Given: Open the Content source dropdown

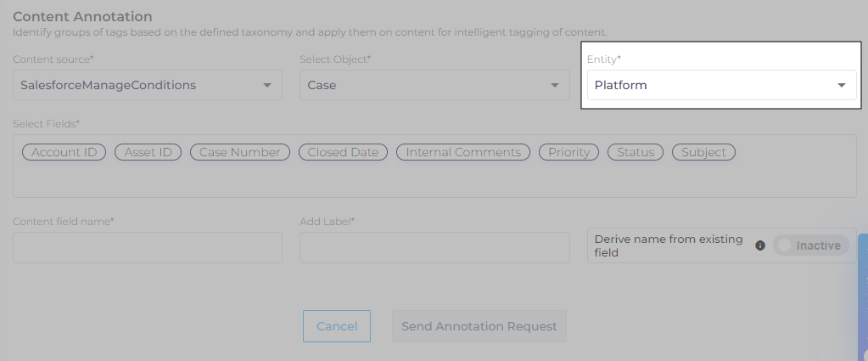Looking at the screenshot, I should (x=147, y=85).
